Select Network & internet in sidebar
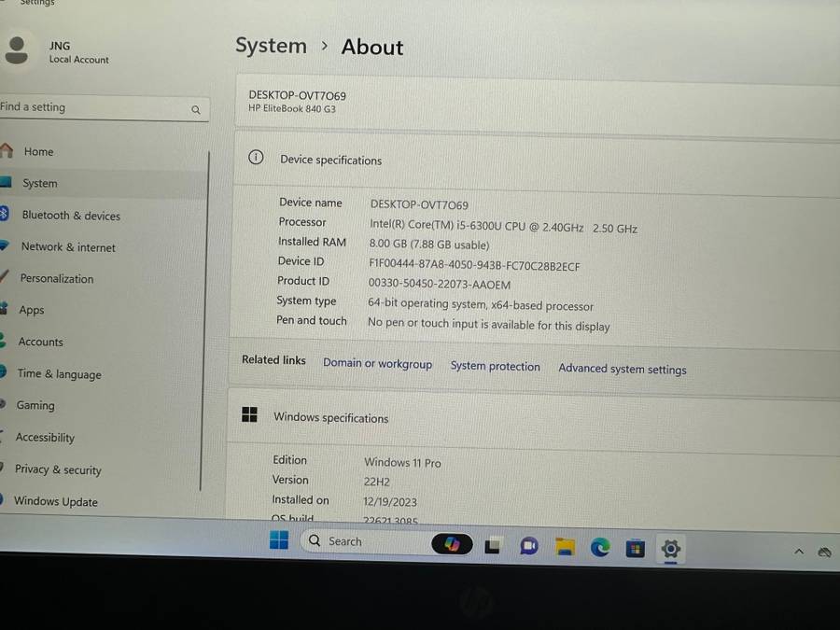The width and height of the screenshot is (840, 630). pos(68,247)
